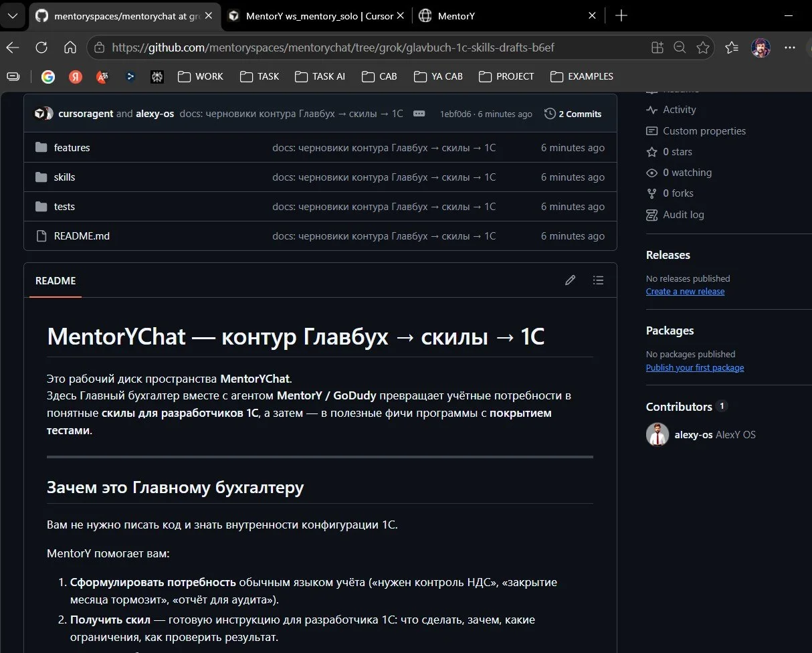The height and width of the screenshot is (653, 812).
Task: Go back with the browser back arrow
Action: 13,48
